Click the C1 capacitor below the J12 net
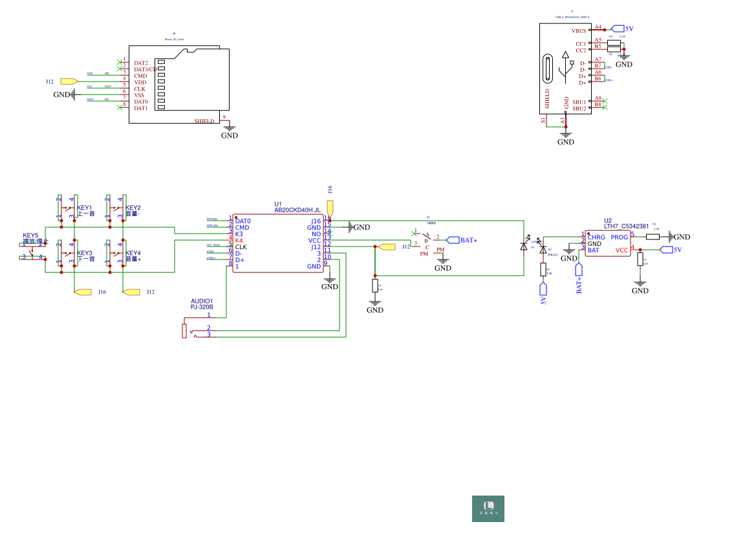The width and height of the screenshot is (756, 535). coord(375,286)
